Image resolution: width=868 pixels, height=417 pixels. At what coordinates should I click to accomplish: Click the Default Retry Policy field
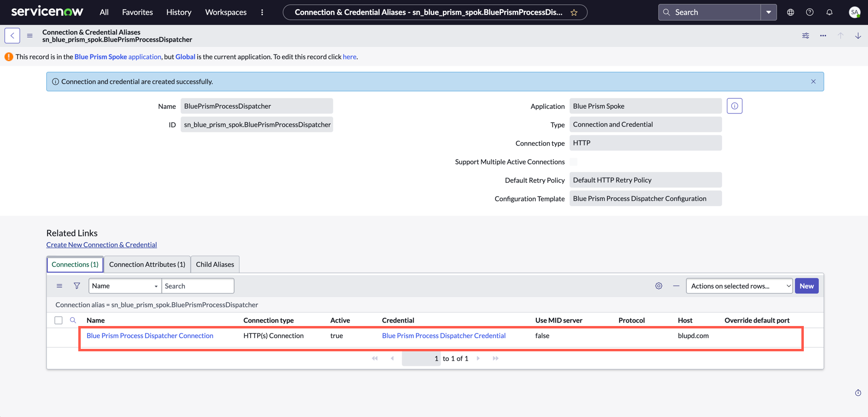coord(645,180)
